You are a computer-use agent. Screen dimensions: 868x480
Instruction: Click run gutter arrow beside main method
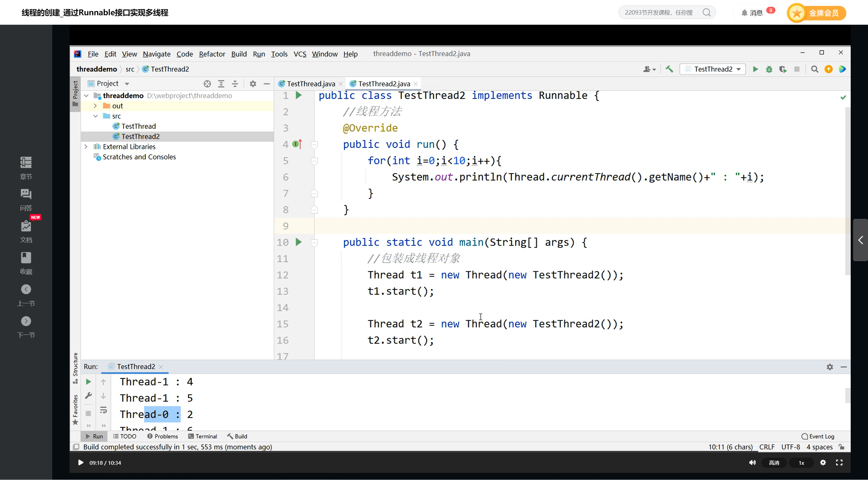tap(298, 242)
